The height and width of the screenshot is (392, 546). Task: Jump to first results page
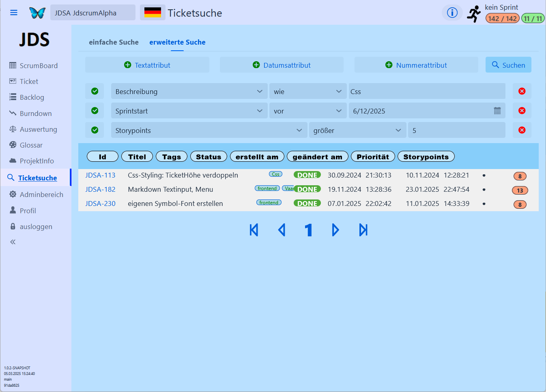click(x=254, y=230)
